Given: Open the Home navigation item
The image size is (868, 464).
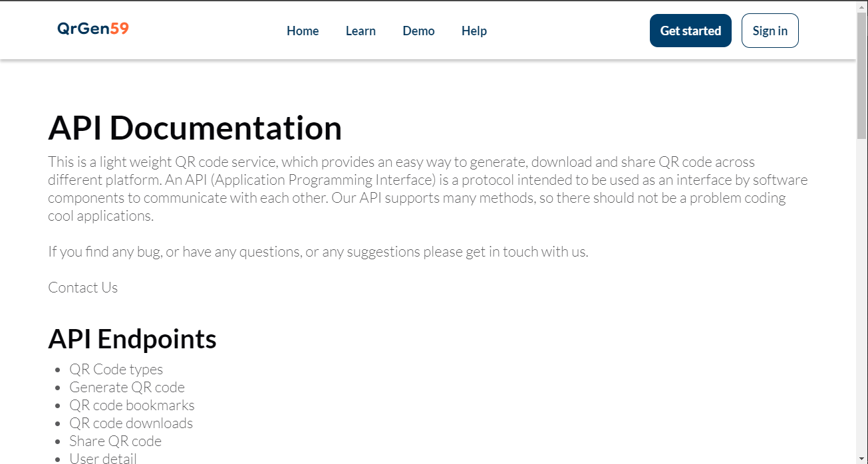Looking at the screenshot, I should (303, 31).
